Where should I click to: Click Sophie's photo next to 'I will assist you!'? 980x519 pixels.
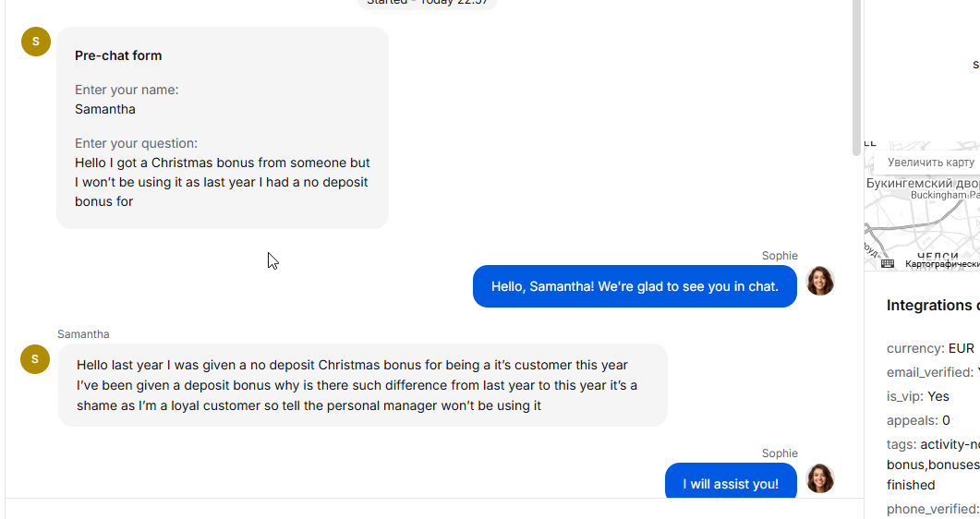click(820, 478)
